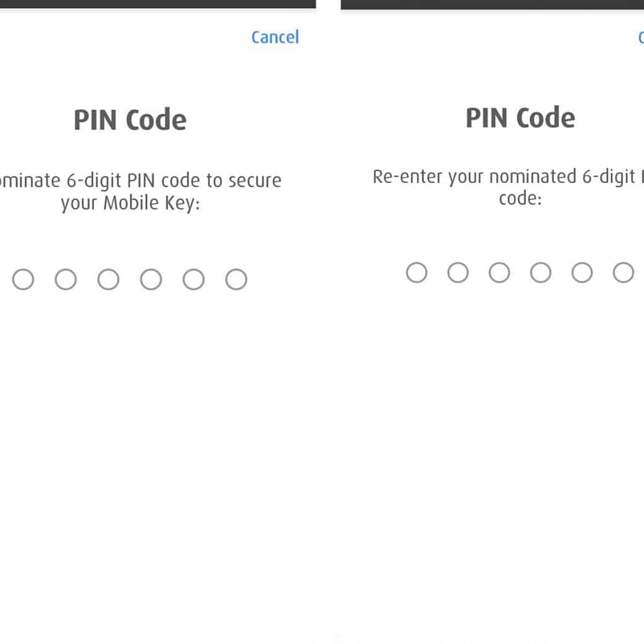Select sixth PIN circle on nominate PIN screen
The width and height of the screenshot is (644, 644).
[236, 279]
